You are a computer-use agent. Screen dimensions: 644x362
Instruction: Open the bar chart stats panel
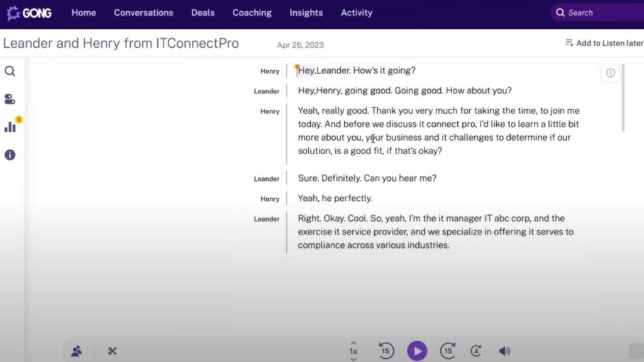click(10, 127)
